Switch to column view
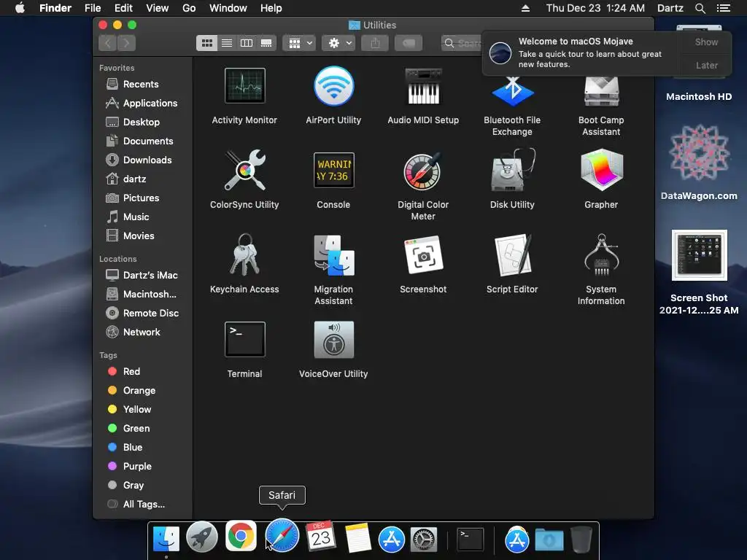The image size is (747, 560). 247,43
